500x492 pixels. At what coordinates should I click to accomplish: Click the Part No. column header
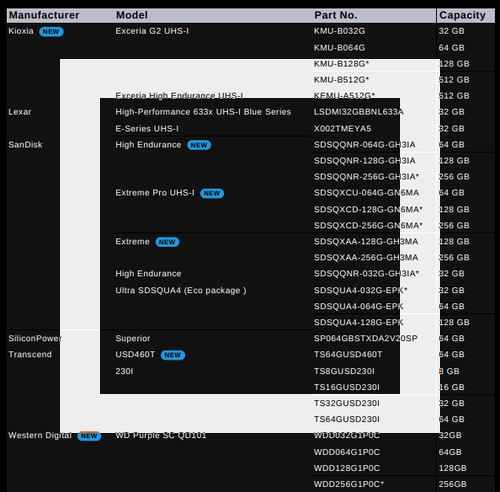336,15
